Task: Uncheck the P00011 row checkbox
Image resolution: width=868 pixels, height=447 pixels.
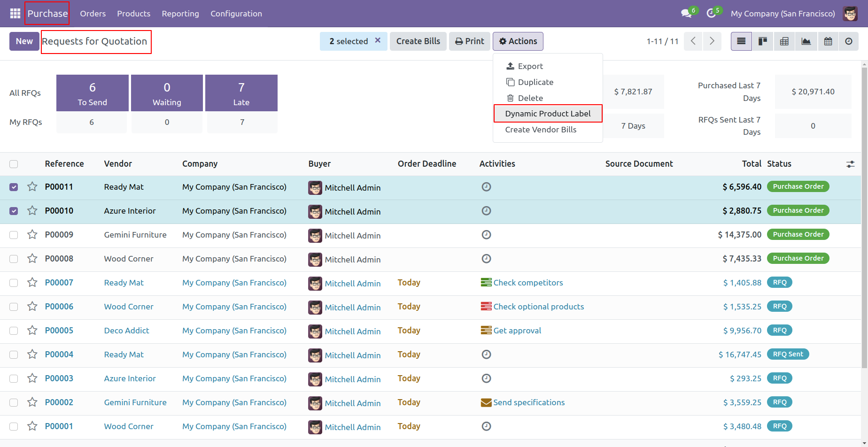Action: point(14,187)
